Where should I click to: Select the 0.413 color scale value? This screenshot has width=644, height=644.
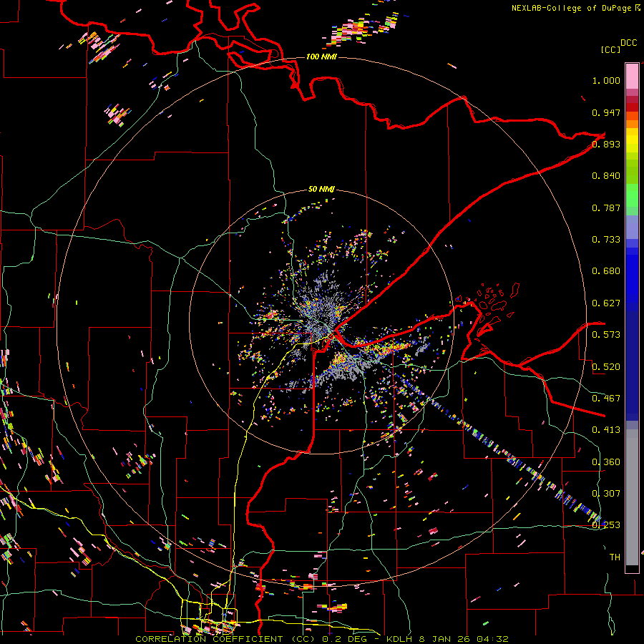pos(606,430)
